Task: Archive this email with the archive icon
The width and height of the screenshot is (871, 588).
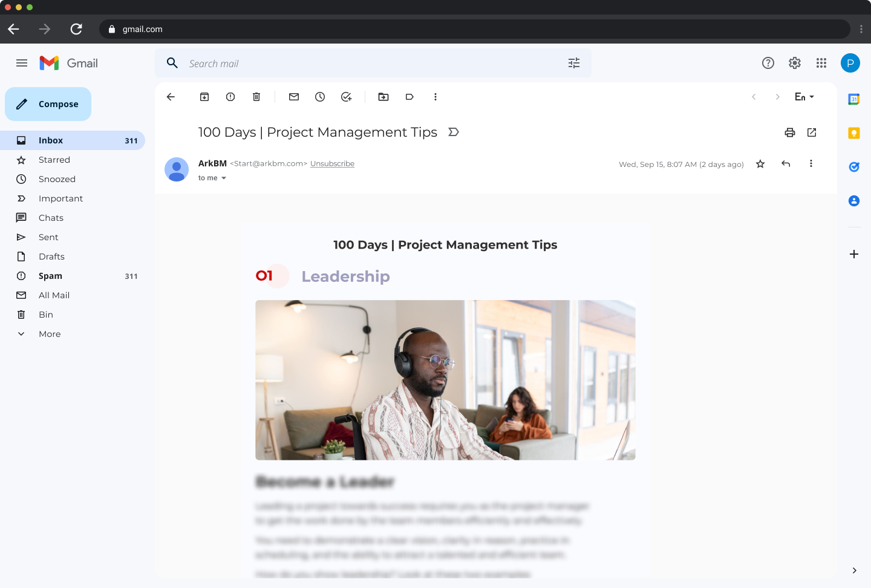Action: click(204, 97)
